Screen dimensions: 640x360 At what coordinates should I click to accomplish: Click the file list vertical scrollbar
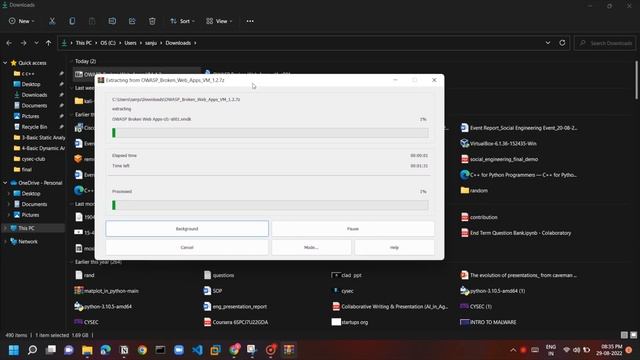[x=636, y=80]
